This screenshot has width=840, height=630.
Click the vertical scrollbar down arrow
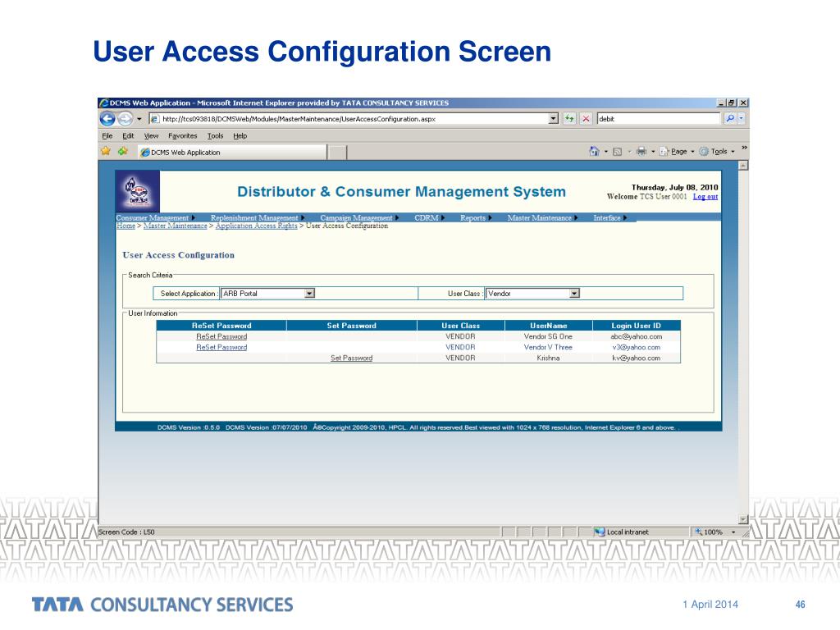click(743, 519)
